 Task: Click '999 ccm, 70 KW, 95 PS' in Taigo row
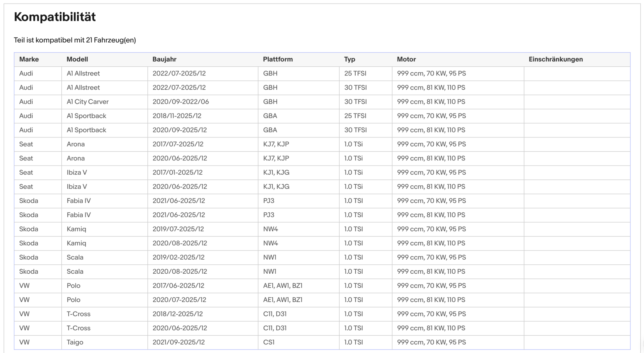click(431, 342)
